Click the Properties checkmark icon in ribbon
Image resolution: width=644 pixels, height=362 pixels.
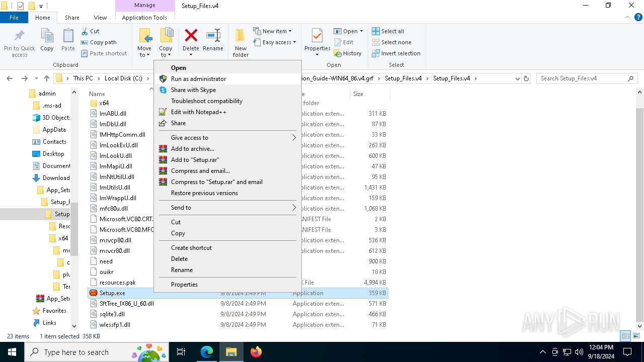[x=317, y=36]
